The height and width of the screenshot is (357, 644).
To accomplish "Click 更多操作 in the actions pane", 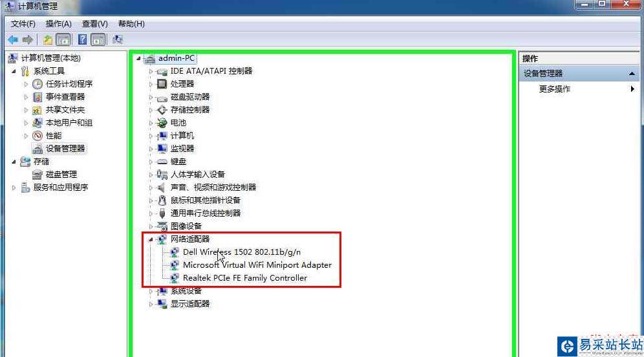I will tap(555, 89).
